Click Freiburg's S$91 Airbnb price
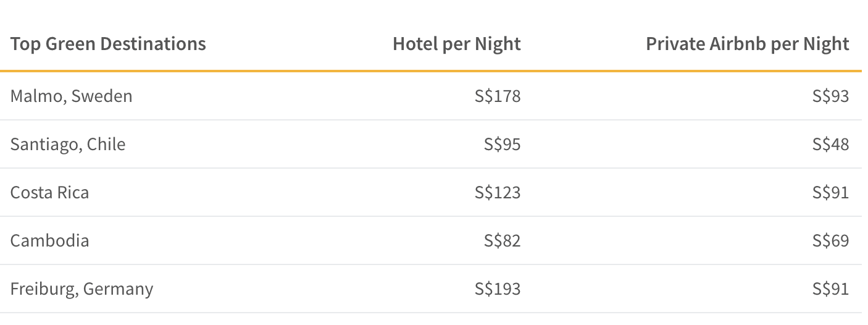Screen dimensions: 868x325 point(830,289)
